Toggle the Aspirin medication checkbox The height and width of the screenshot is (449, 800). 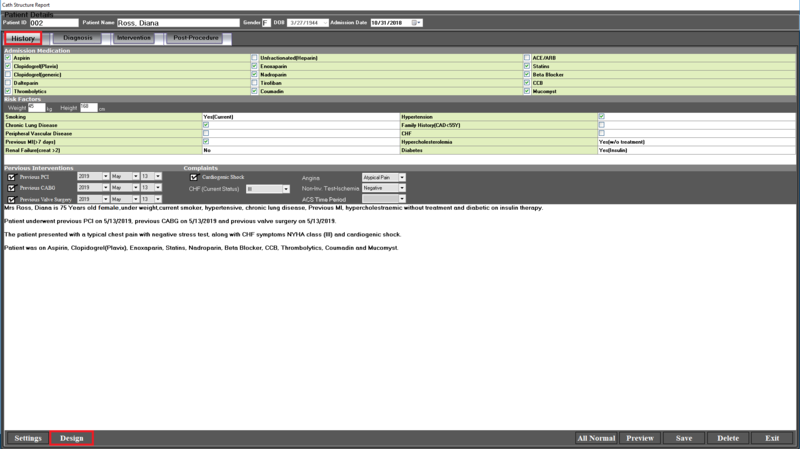[9, 58]
